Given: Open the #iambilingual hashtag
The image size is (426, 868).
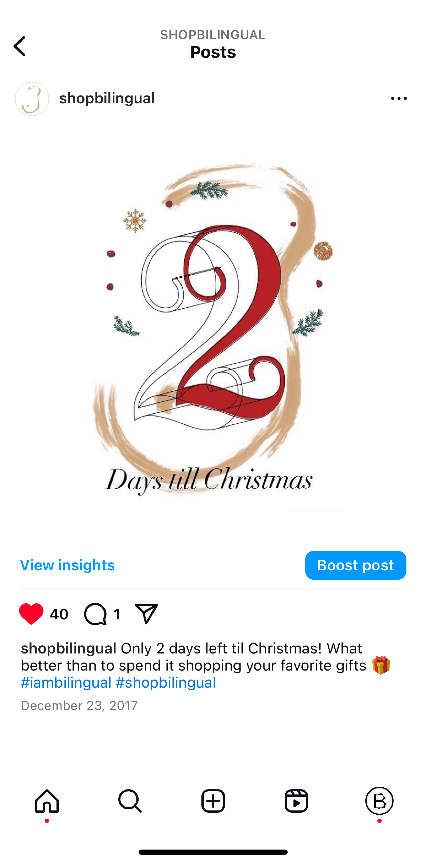Looking at the screenshot, I should (66, 682).
